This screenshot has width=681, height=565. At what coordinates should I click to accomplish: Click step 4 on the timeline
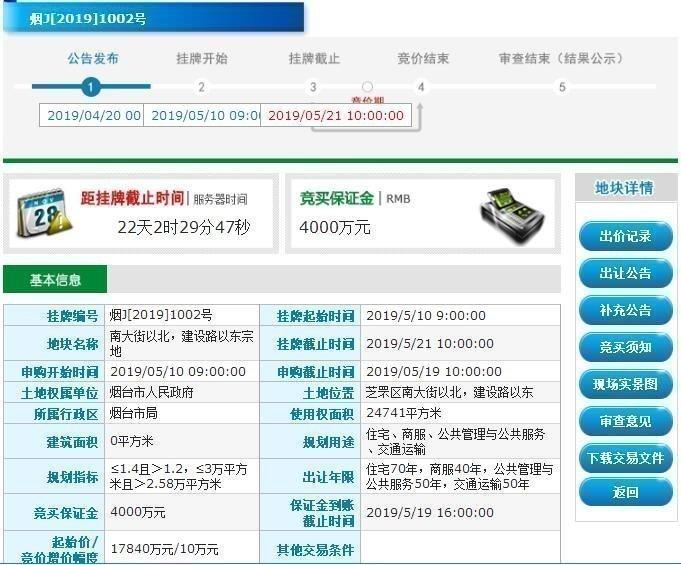(x=421, y=87)
